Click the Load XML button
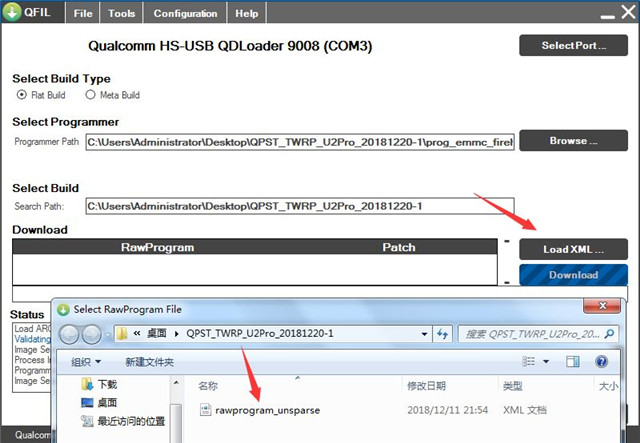Image resolution: width=640 pixels, height=443 pixels. pos(573,249)
